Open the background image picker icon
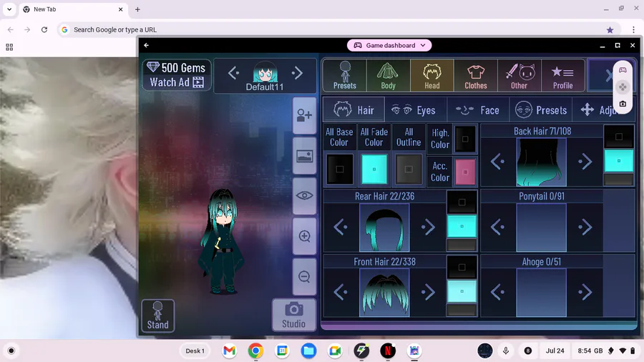The image size is (644, 362). [x=304, y=156]
